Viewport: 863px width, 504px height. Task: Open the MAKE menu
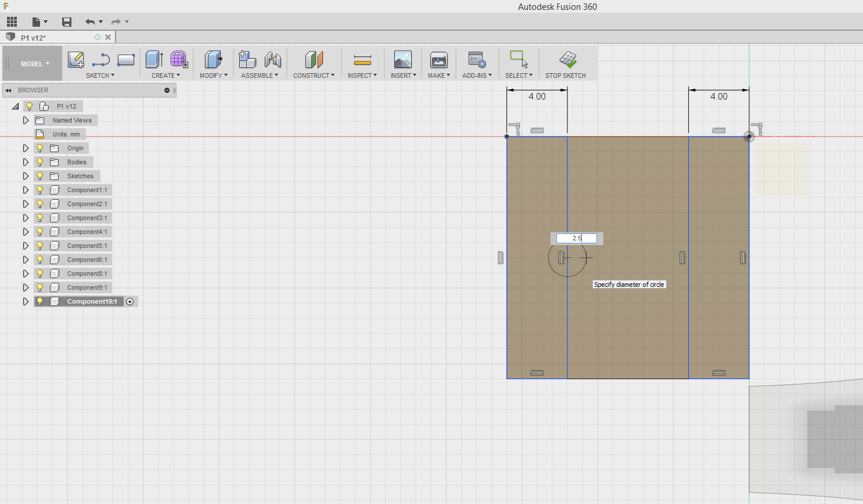439,75
